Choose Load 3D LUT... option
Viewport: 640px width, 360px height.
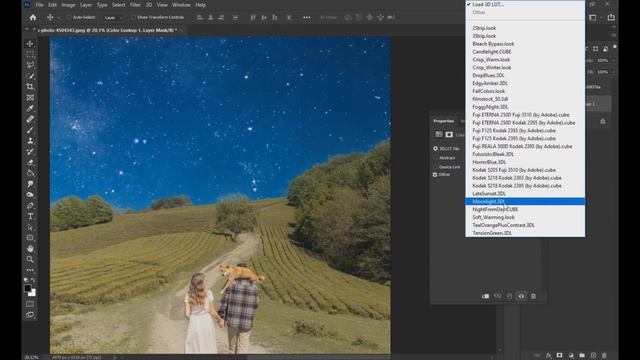pyautogui.click(x=525, y=4)
